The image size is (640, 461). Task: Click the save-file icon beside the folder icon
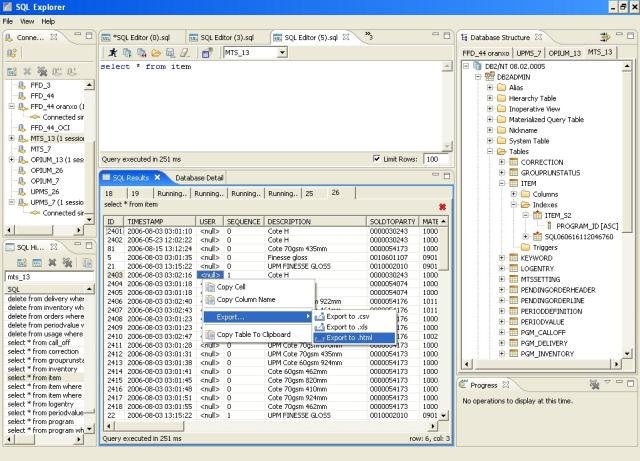[x=170, y=53]
